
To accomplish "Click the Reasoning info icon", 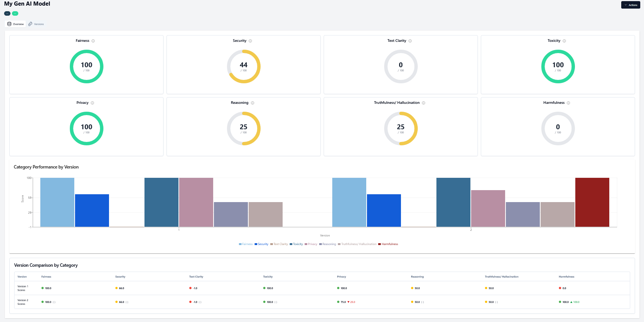I will pyautogui.click(x=253, y=103).
